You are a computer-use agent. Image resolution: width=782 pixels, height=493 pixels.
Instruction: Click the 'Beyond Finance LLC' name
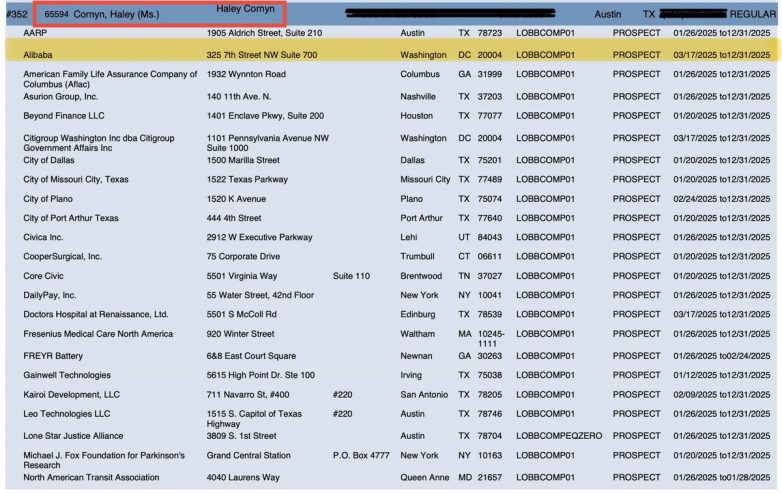point(64,116)
